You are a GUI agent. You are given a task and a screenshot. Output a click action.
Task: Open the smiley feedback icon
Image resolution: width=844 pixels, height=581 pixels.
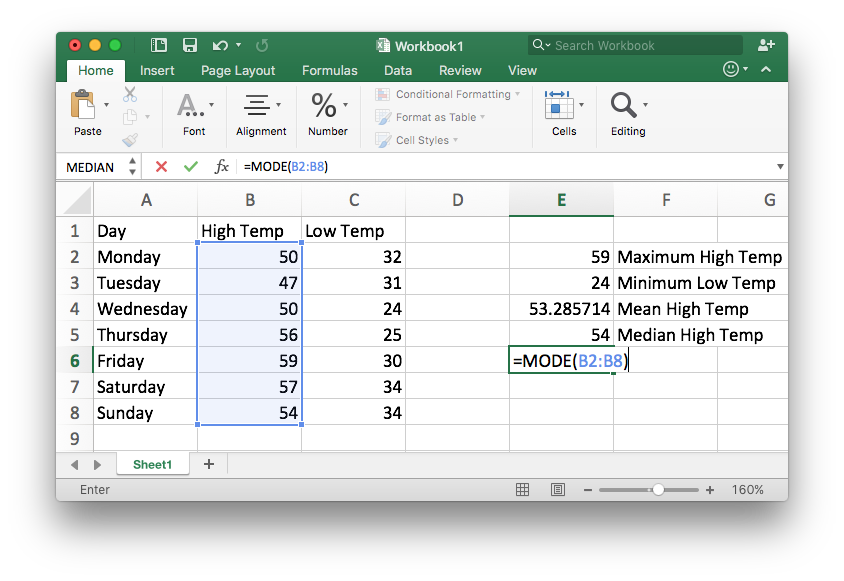click(733, 70)
